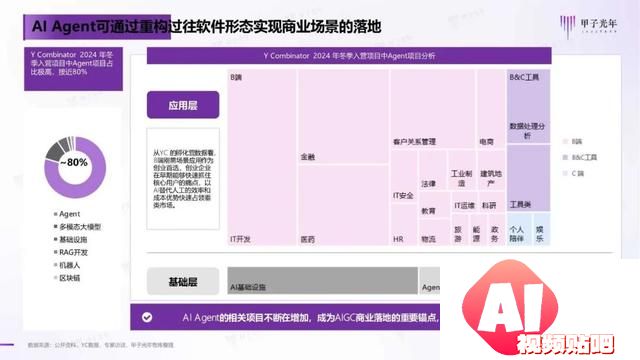Click the B&C工具 entry in the right-side legend

click(x=580, y=157)
